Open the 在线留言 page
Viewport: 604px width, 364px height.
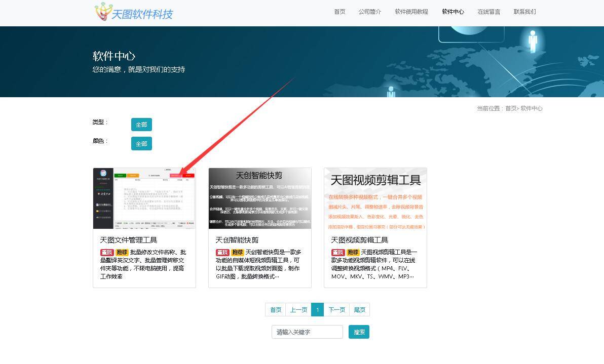[x=488, y=12]
